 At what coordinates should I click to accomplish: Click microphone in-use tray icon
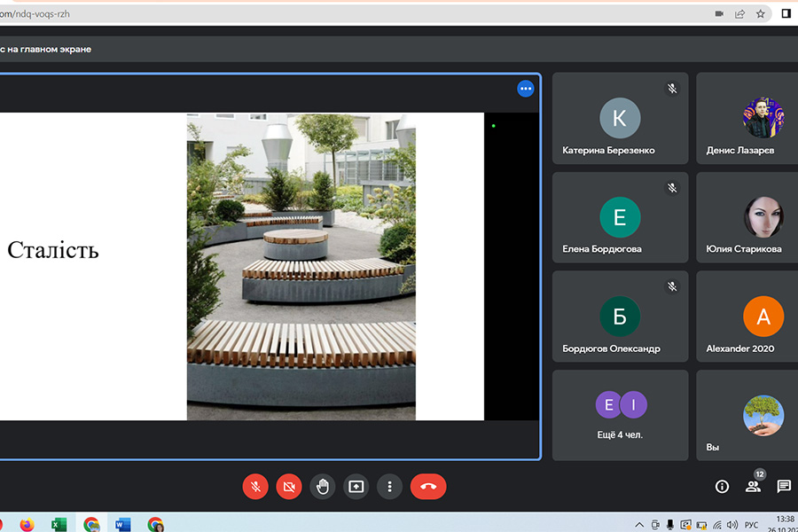[x=670, y=525]
